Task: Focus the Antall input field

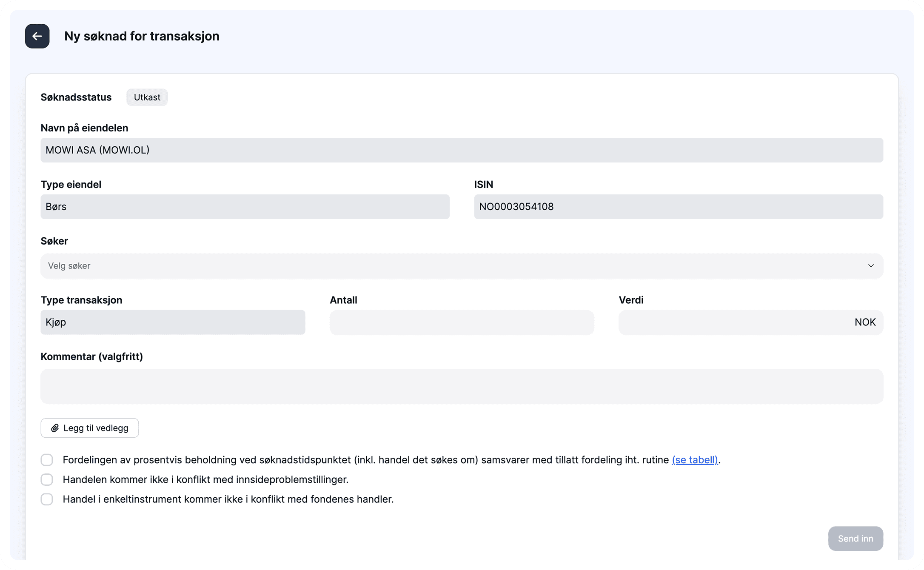Action: pyautogui.click(x=462, y=322)
